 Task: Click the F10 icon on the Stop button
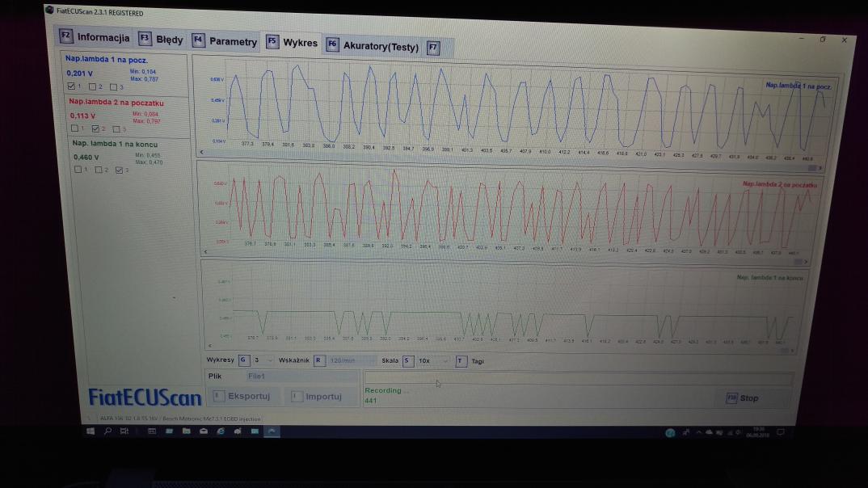point(731,398)
